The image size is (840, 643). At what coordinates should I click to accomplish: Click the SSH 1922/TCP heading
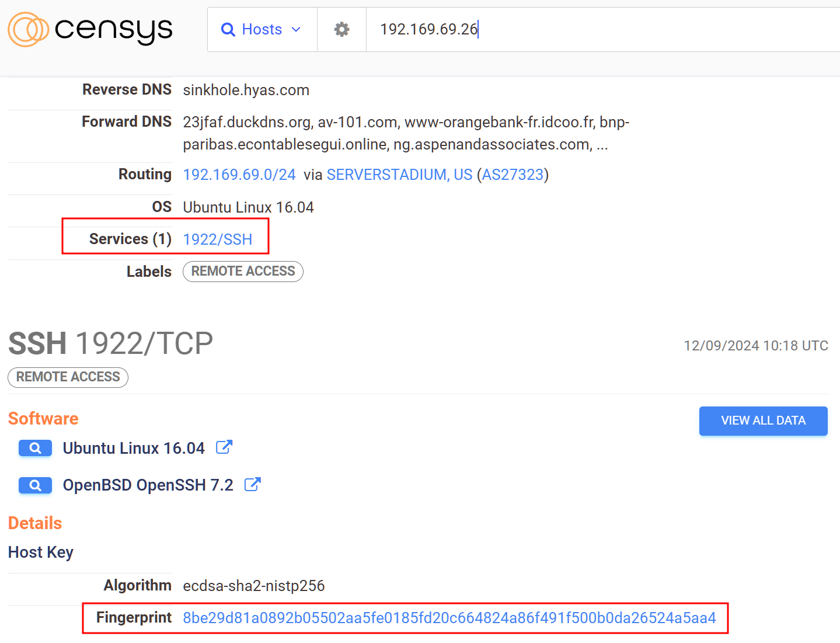coord(110,343)
